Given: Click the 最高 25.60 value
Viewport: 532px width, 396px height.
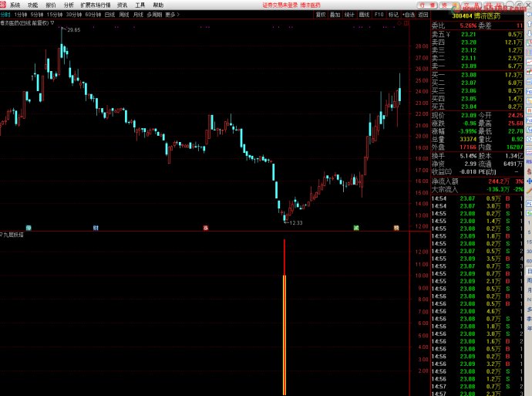Looking at the screenshot, I should tap(515, 124).
